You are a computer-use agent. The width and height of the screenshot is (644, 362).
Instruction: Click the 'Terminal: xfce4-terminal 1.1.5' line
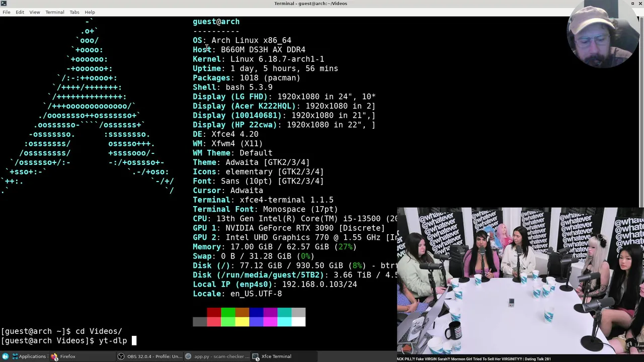point(263,200)
